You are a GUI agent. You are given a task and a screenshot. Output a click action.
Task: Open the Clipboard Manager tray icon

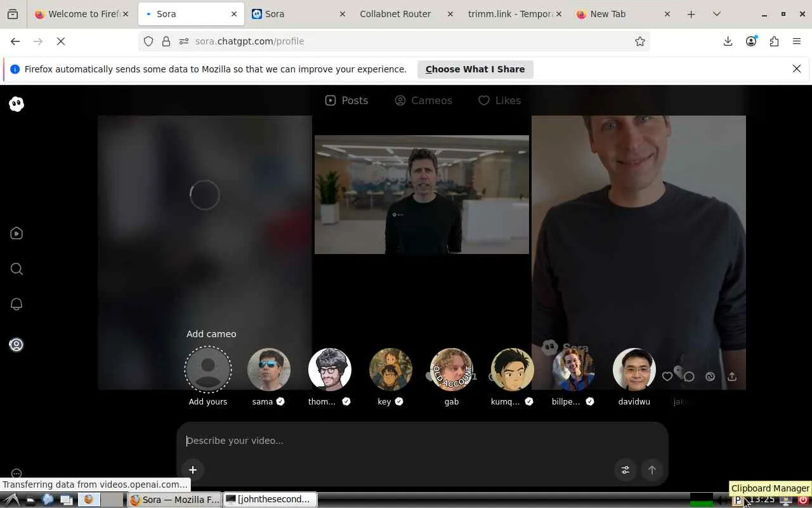pyautogui.click(x=737, y=500)
